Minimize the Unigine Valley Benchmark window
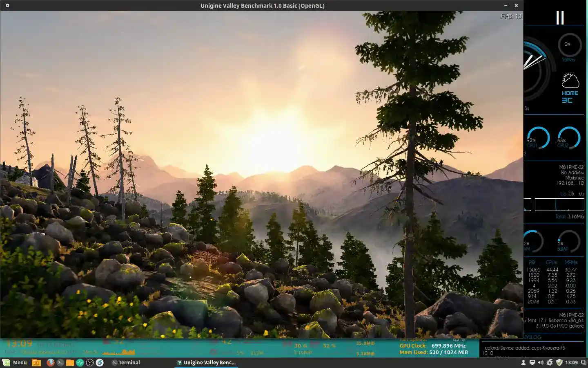The image size is (588, 368). tap(506, 6)
